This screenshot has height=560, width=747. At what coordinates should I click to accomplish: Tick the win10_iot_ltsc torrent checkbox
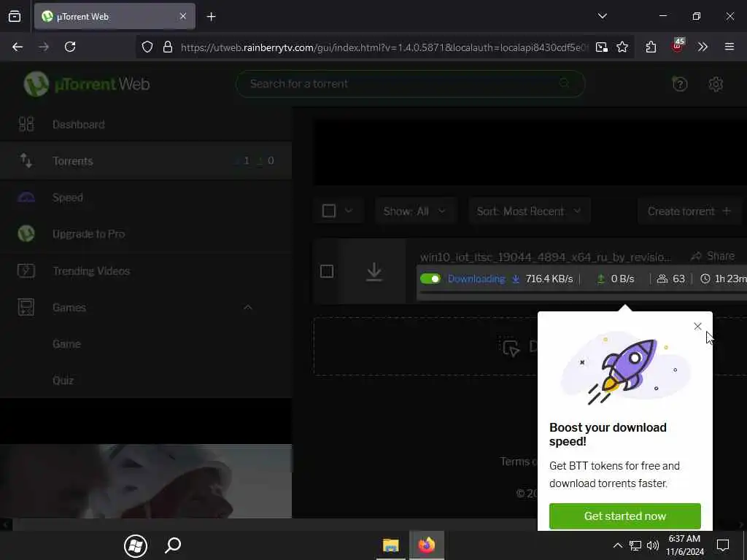tap(327, 271)
